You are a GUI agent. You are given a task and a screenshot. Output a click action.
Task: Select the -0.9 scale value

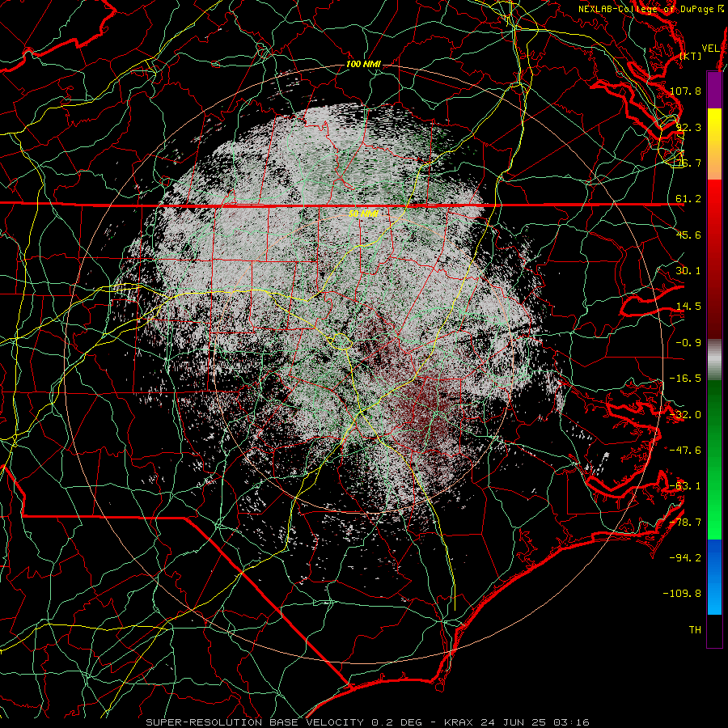pos(688,343)
